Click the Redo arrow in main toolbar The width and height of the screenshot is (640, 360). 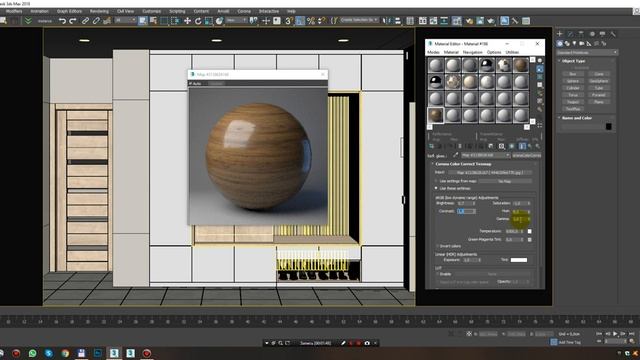[73, 21]
